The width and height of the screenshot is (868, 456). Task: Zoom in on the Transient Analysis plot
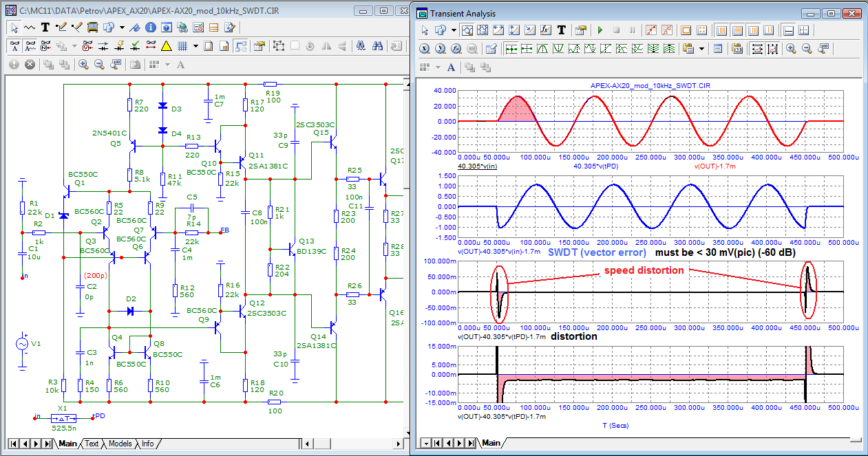pyautogui.click(x=791, y=49)
